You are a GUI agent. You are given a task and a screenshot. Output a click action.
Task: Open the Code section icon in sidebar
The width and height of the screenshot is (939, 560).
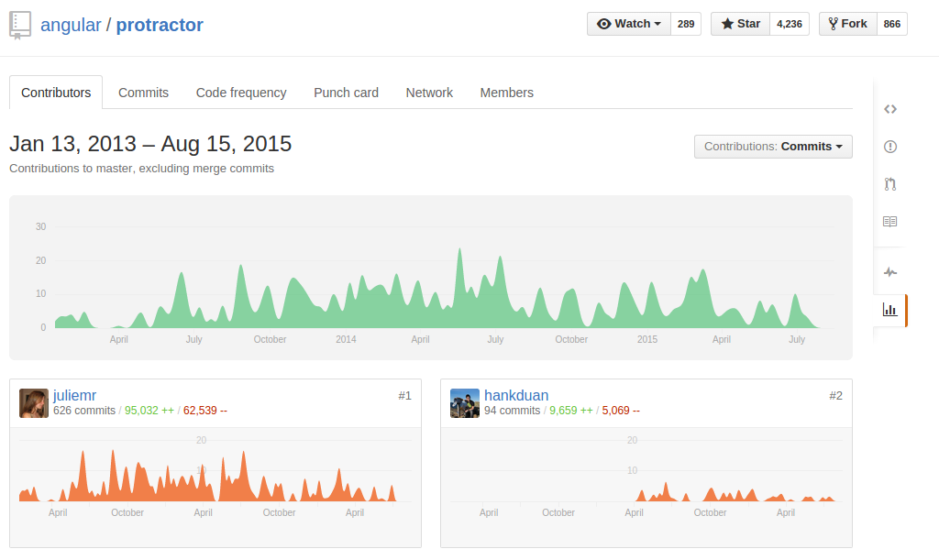point(889,109)
